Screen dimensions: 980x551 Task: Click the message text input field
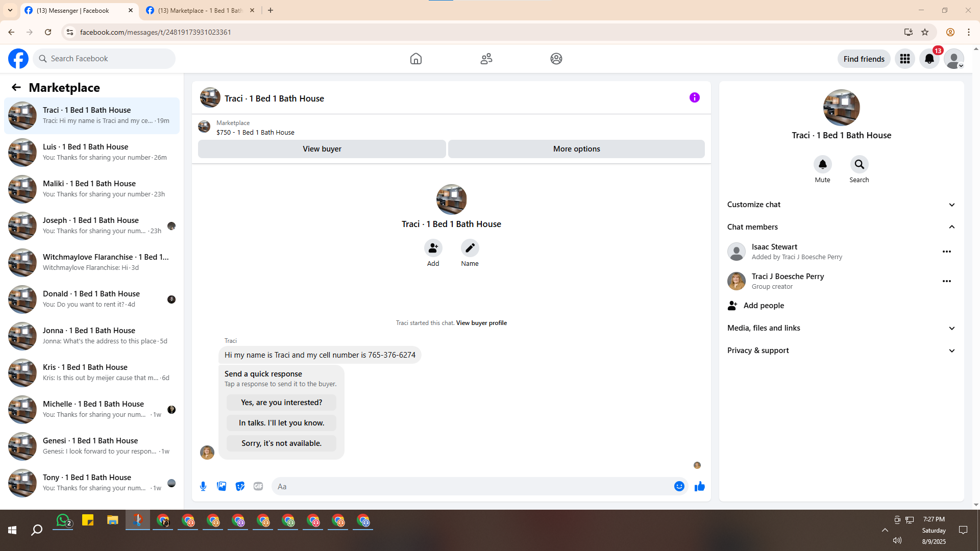[472, 486]
